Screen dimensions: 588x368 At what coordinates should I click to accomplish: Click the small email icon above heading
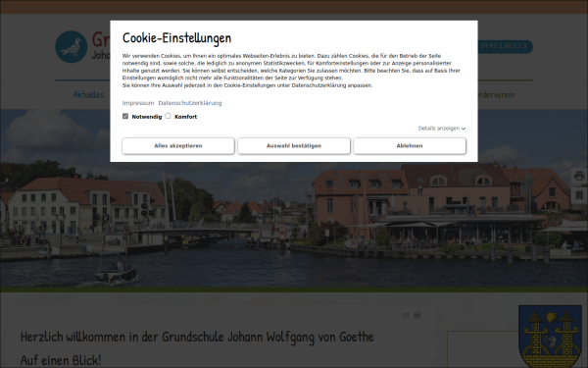point(406,315)
